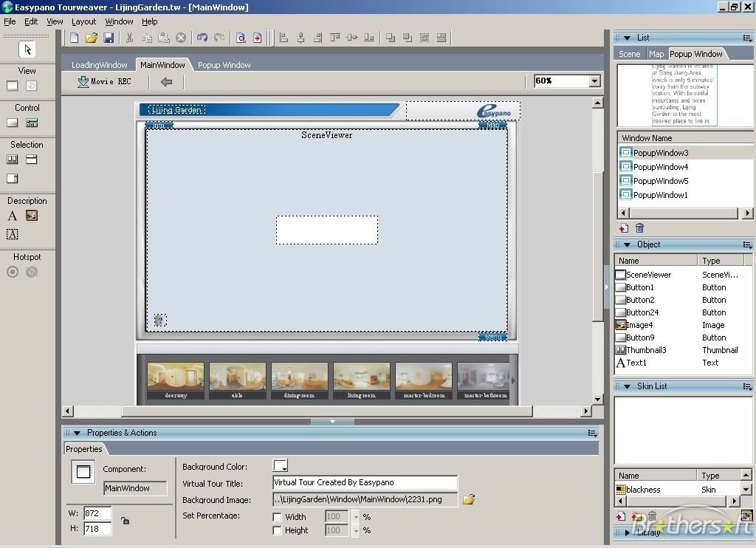Screen dimensions: 756x548
Task: Select the arrow selection tool
Action: point(27,49)
